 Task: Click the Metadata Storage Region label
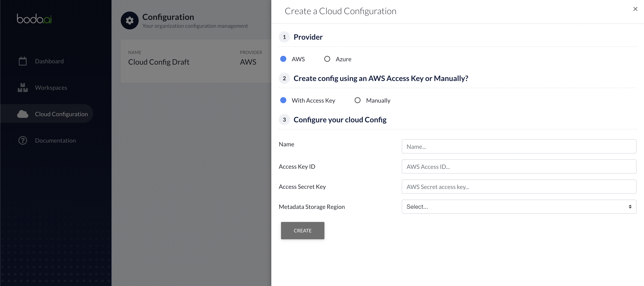[x=312, y=207]
